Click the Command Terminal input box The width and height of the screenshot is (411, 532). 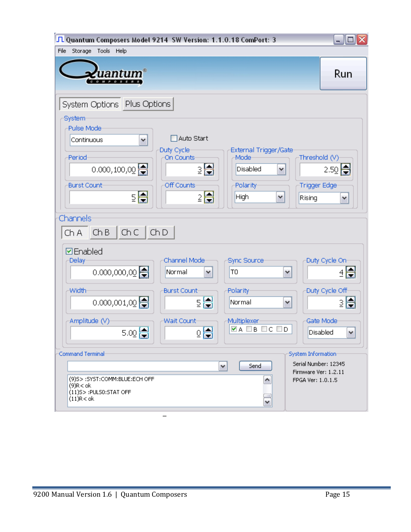coord(143,366)
